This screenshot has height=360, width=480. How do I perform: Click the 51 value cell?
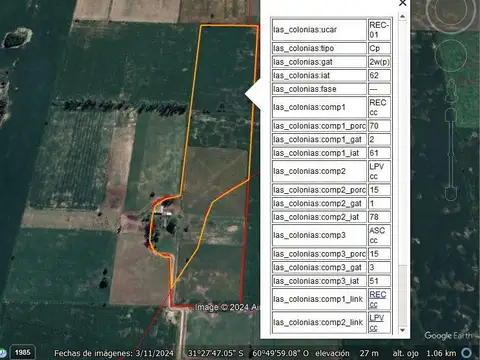[x=379, y=281]
